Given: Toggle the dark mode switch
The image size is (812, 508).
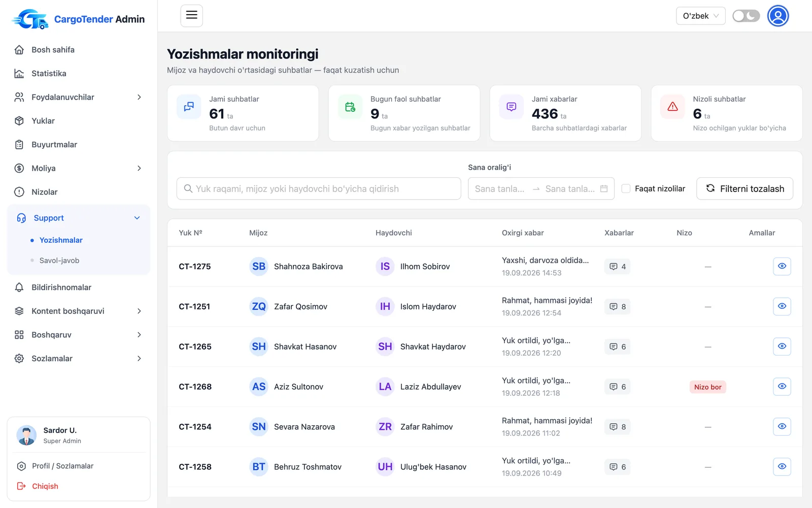Looking at the screenshot, I should click(x=746, y=16).
